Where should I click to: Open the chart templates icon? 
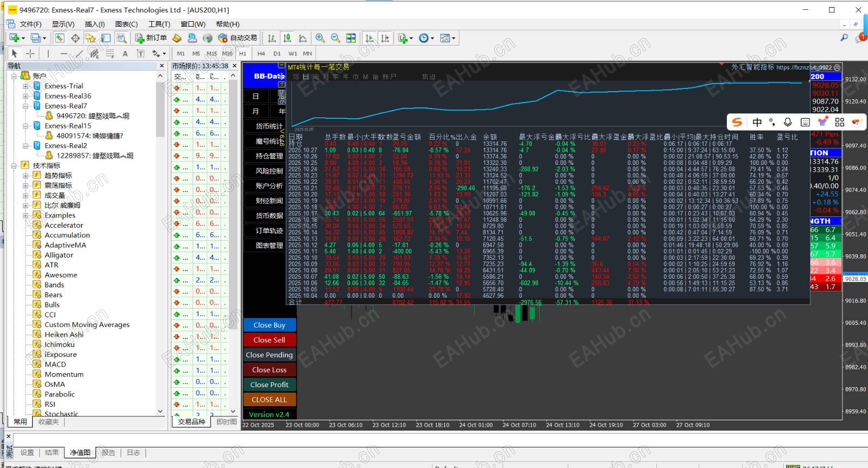coord(445,38)
